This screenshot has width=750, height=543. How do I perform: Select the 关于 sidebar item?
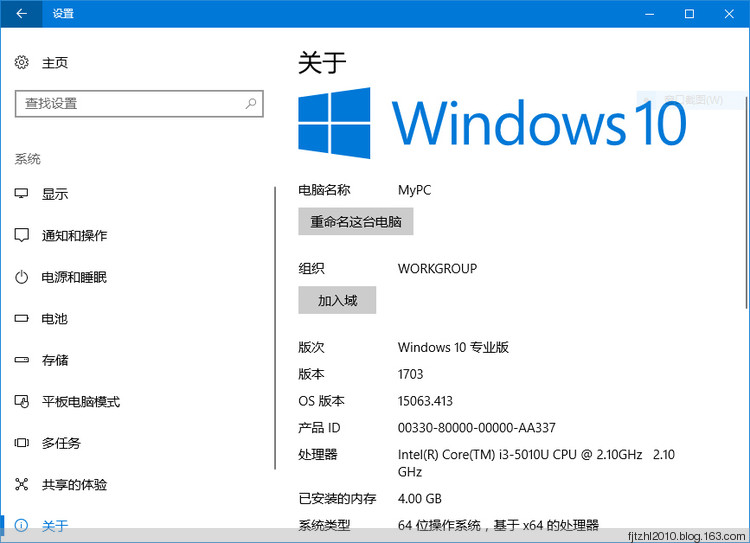tap(55, 526)
